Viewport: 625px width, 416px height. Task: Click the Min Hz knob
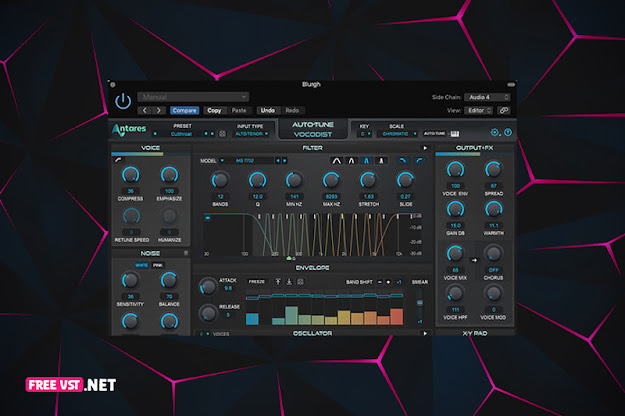[x=294, y=180]
